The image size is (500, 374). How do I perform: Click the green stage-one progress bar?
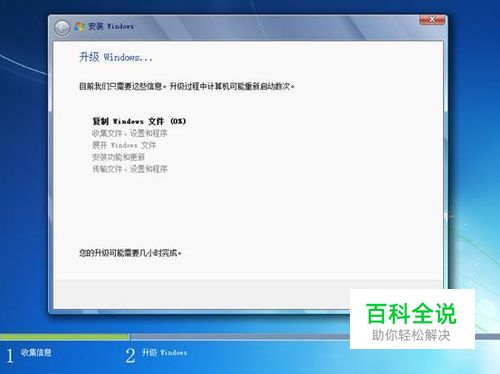click(x=65, y=337)
